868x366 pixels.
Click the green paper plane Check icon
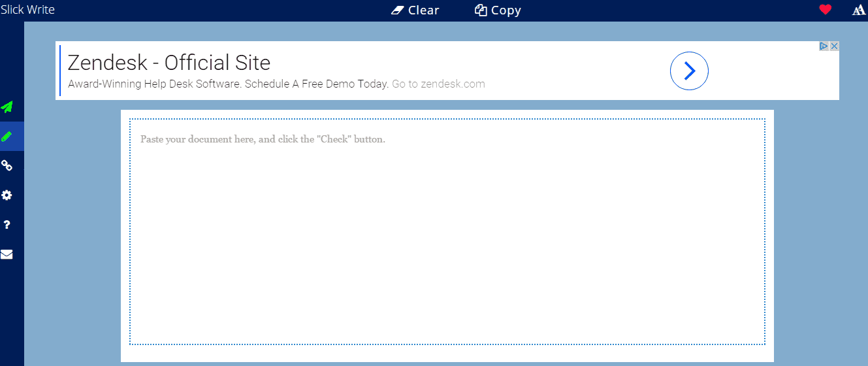pyautogui.click(x=7, y=107)
